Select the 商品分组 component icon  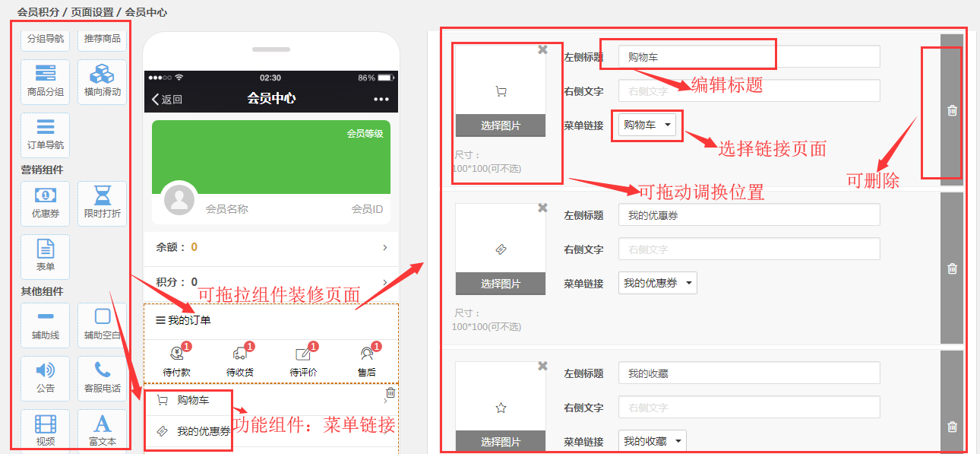45,81
